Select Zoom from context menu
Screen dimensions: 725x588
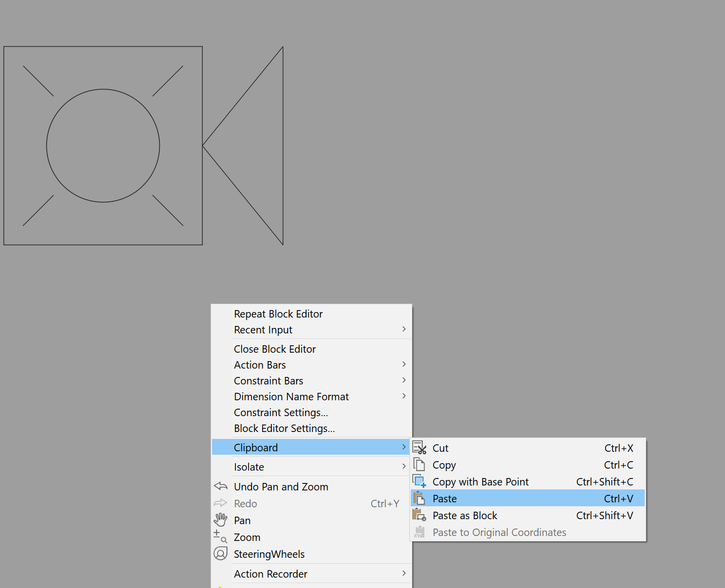(311, 537)
